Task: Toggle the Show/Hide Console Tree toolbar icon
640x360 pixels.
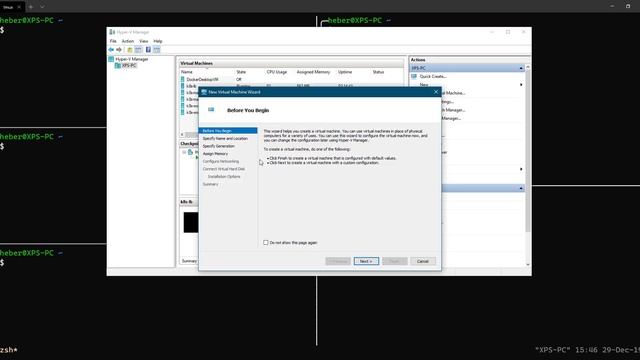Action: point(138,50)
